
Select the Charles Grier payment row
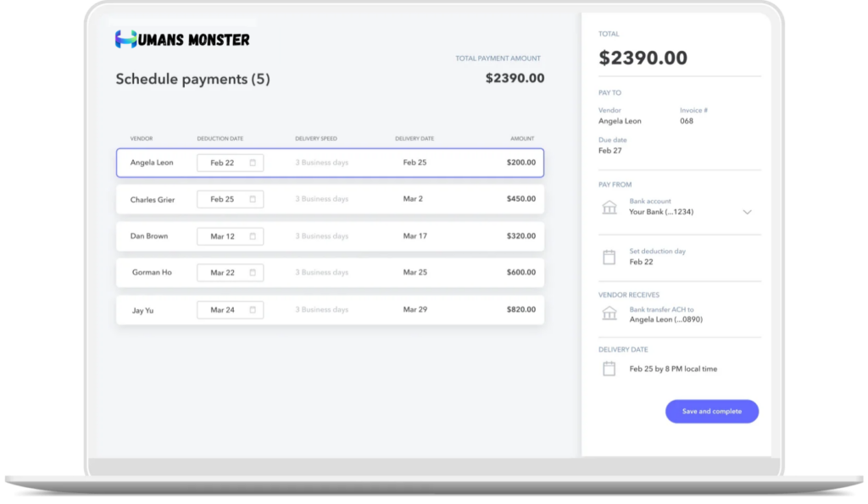tap(330, 199)
